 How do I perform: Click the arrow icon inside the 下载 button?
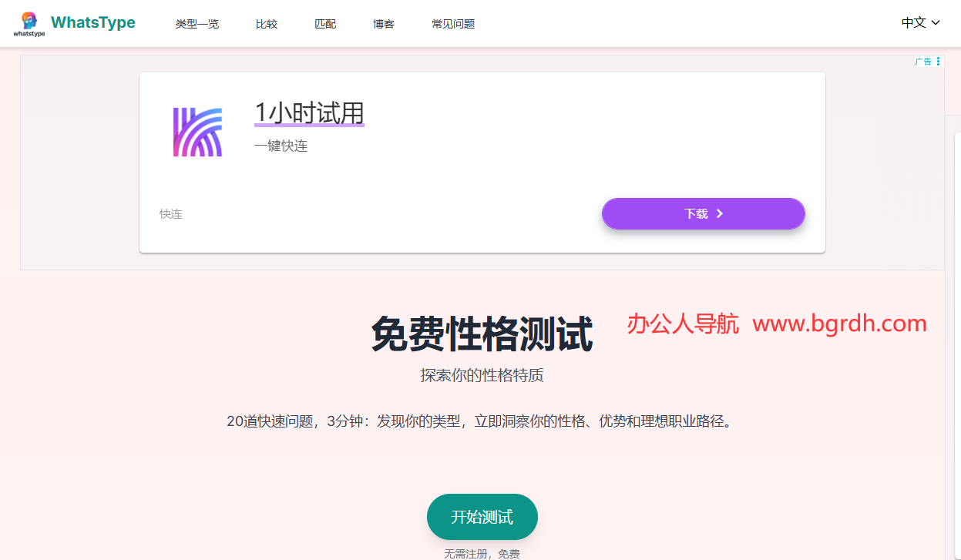(x=721, y=213)
